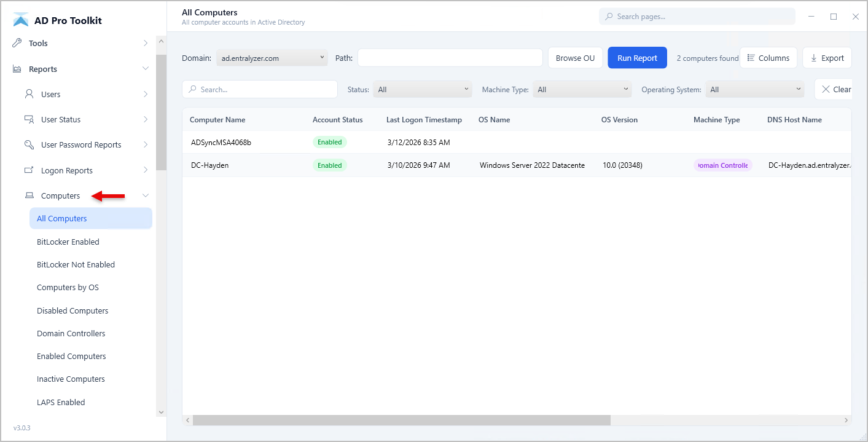Click the Browse OU button
This screenshot has height=442, width=868.
tap(575, 57)
